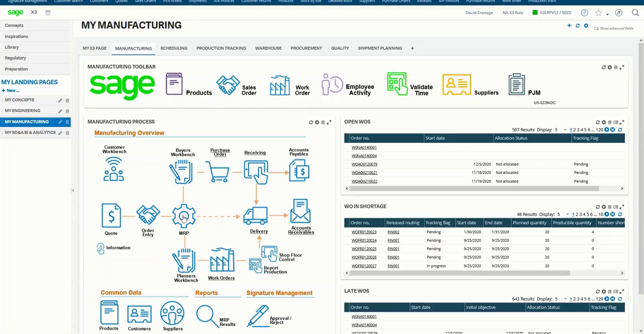Switch to the Warehouse tab

(268, 48)
